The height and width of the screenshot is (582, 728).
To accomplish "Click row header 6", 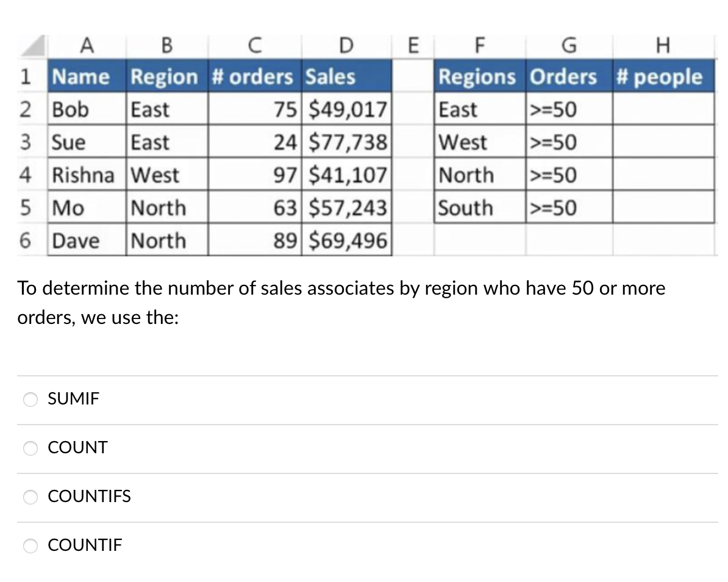I will click(x=26, y=240).
